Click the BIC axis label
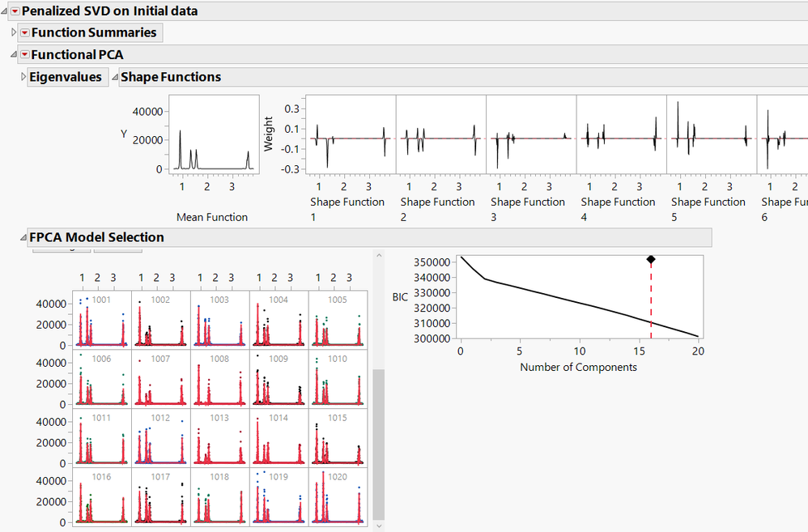This screenshot has width=808, height=532. 400,297
